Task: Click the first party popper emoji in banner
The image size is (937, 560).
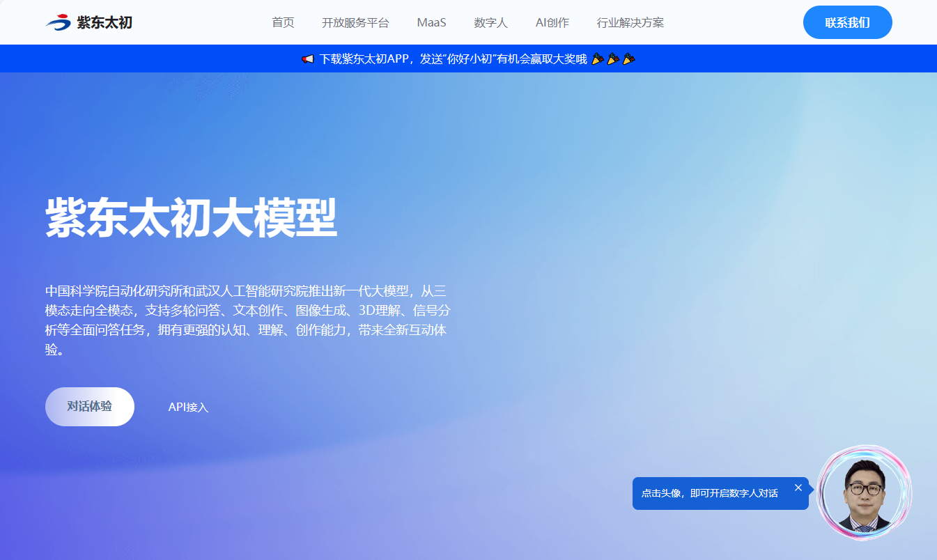Action: coord(598,59)
